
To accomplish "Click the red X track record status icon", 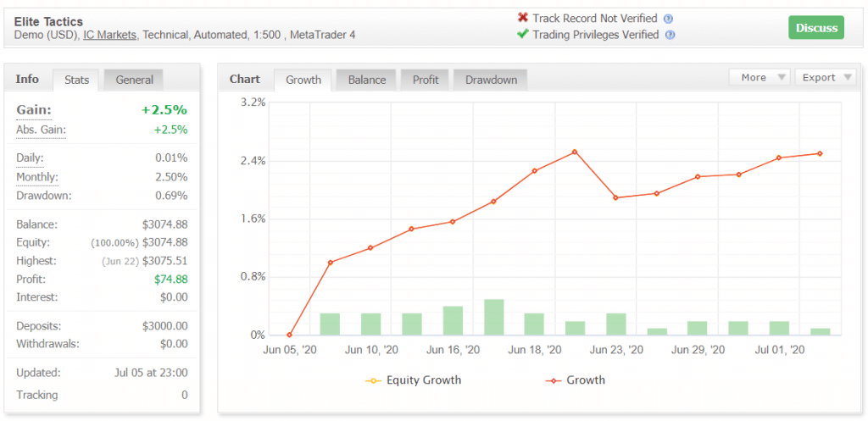I will (523, 18).
